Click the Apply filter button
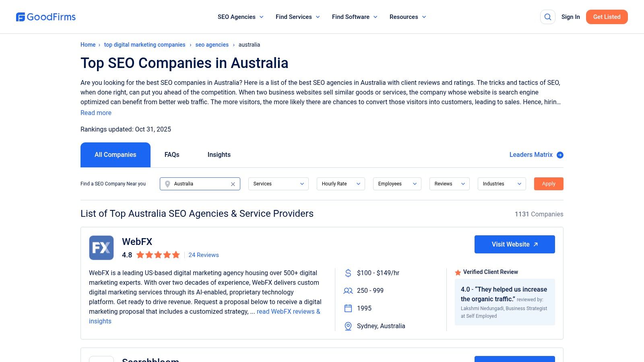 coord(548,184)
